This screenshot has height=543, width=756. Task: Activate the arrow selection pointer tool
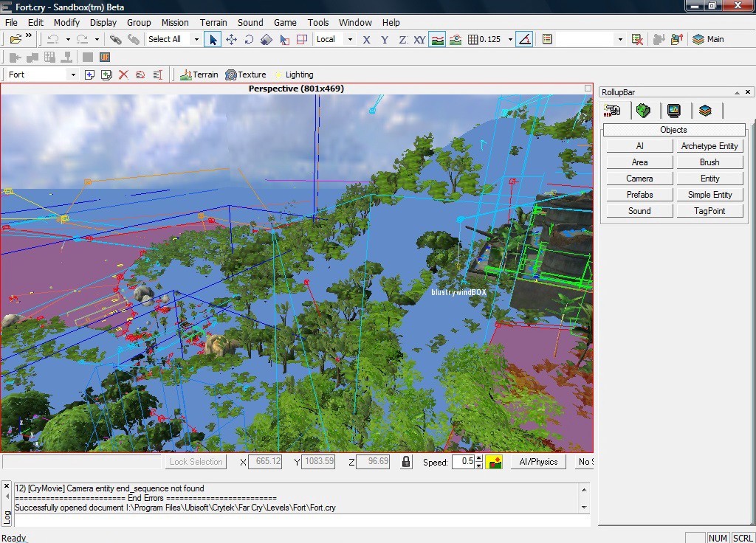[213, 39]
